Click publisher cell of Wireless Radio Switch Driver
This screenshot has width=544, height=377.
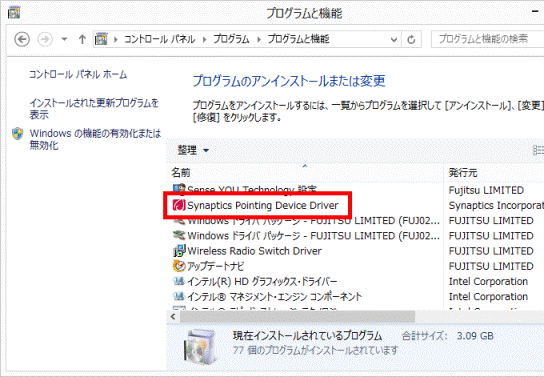(491, 251)
